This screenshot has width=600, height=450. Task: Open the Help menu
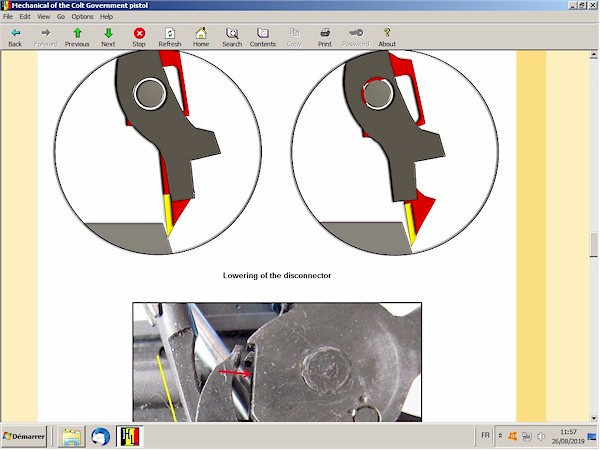pos(106,16)
